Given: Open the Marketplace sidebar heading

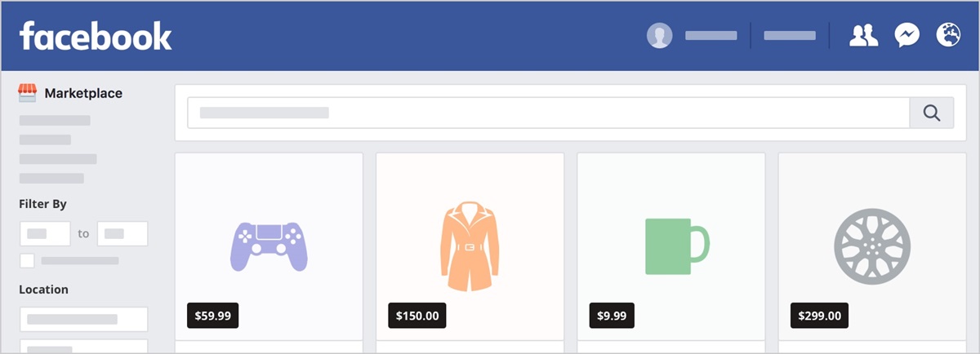Looking at the screenshot, I should point(83,93).
